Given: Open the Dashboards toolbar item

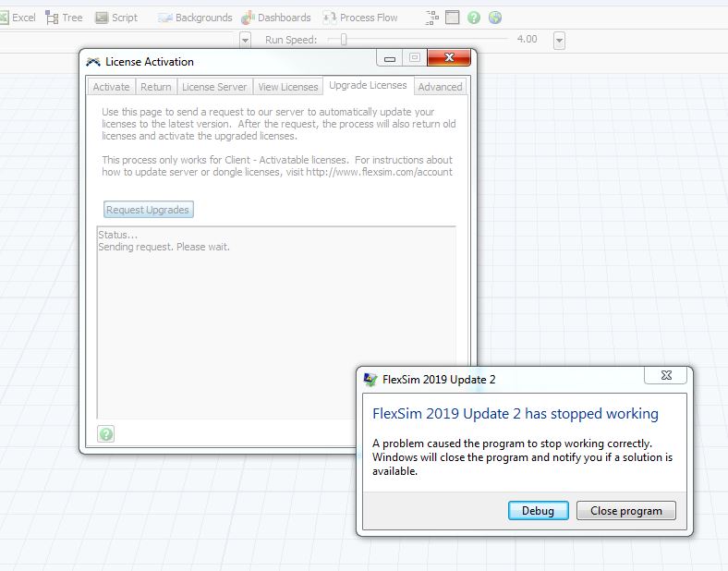Looking at the screenshot, I should pyautogui.click(x=276, y=18).
